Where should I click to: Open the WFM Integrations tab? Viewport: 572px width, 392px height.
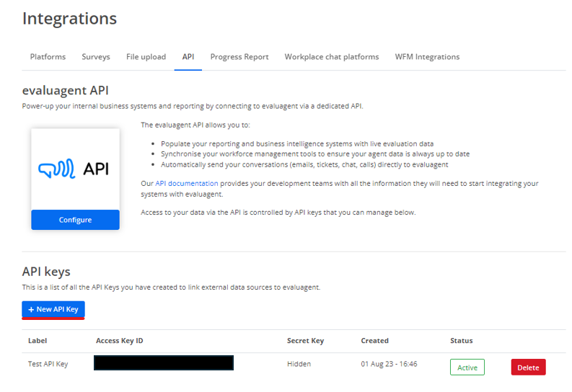(x=427, y=57)
